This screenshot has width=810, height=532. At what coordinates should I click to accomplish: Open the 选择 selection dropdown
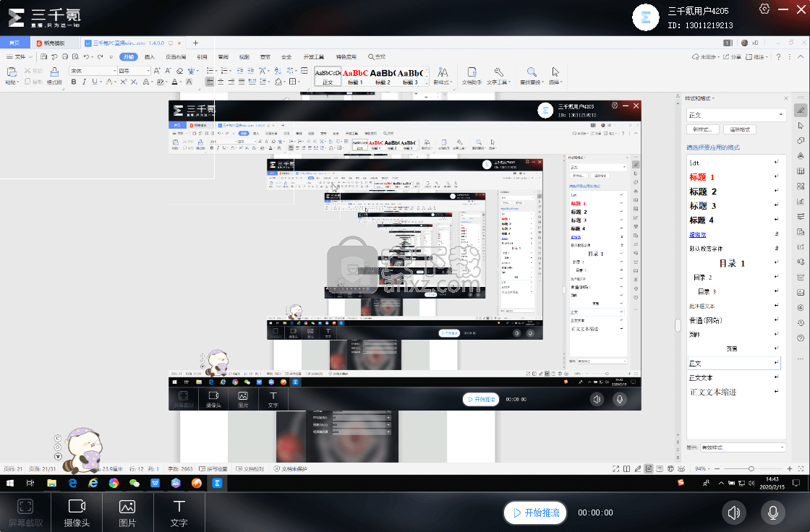(555, 75)
